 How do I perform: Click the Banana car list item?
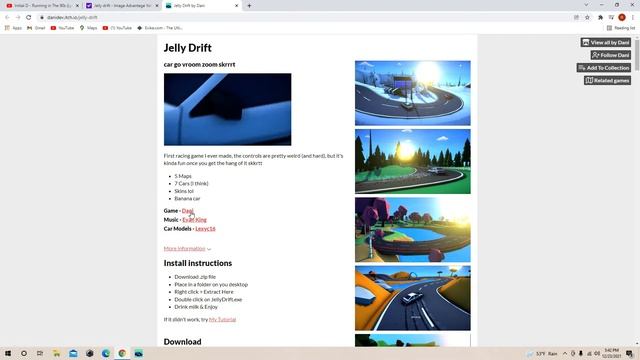click(x=187, y=198)
